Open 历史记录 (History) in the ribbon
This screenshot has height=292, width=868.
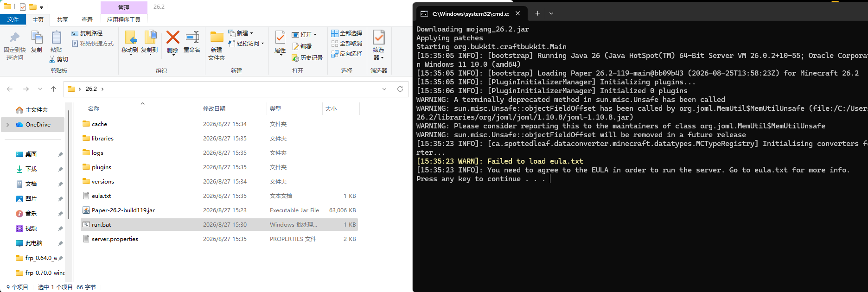(x=307, y=58)
